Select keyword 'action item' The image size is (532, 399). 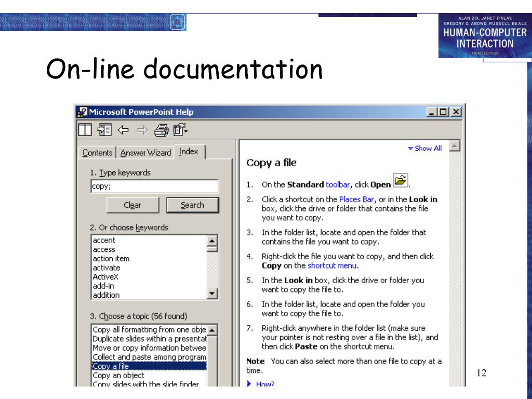pos(111,259)
